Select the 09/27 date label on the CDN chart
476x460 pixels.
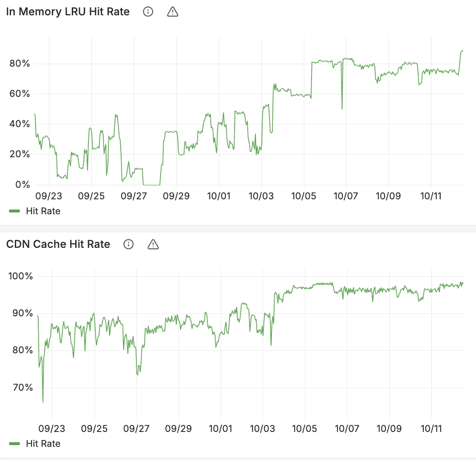coord(137,429)
